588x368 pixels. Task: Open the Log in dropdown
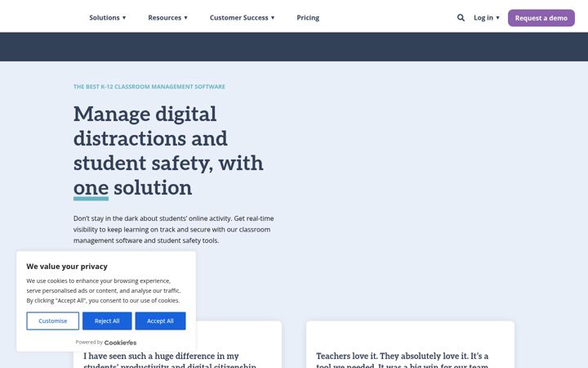[487, 18]
